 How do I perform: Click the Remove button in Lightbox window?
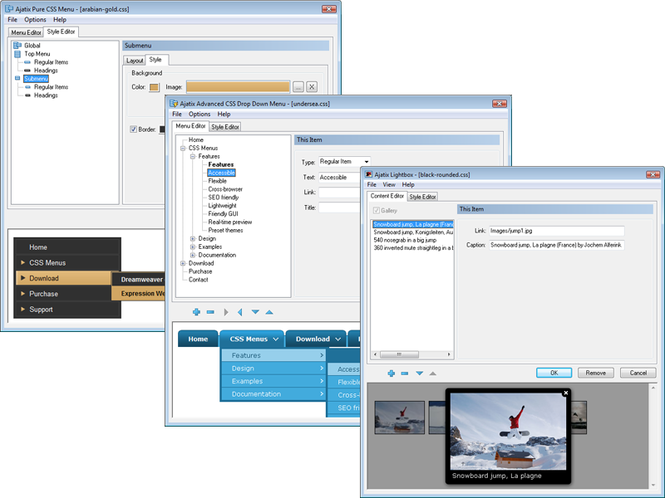click(595, 373)
